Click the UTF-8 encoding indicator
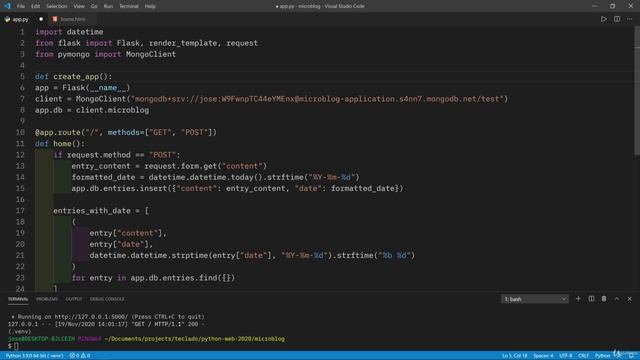The width and height of the screenshot is (640, 360). point(565,356)
